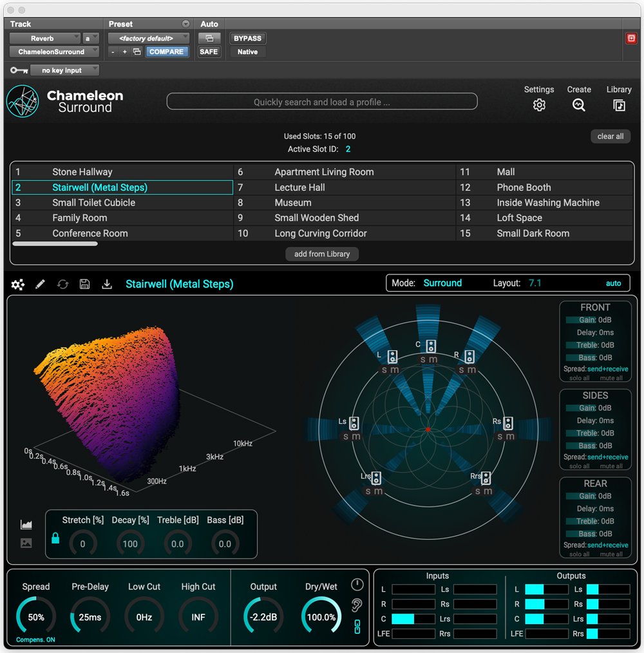Open the insert position 'a' dropdown
Image resolution: width=644 pixels, height=653 pixels.
(91, 38)
